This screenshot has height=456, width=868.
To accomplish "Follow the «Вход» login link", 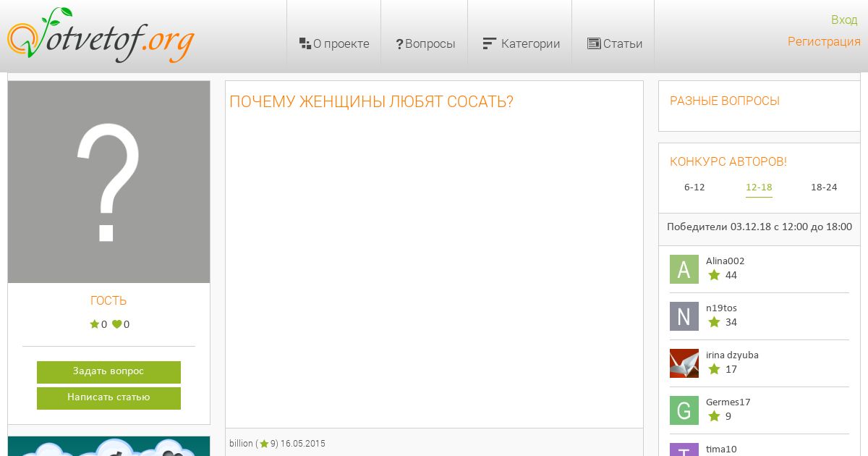I will coord(844,20).
